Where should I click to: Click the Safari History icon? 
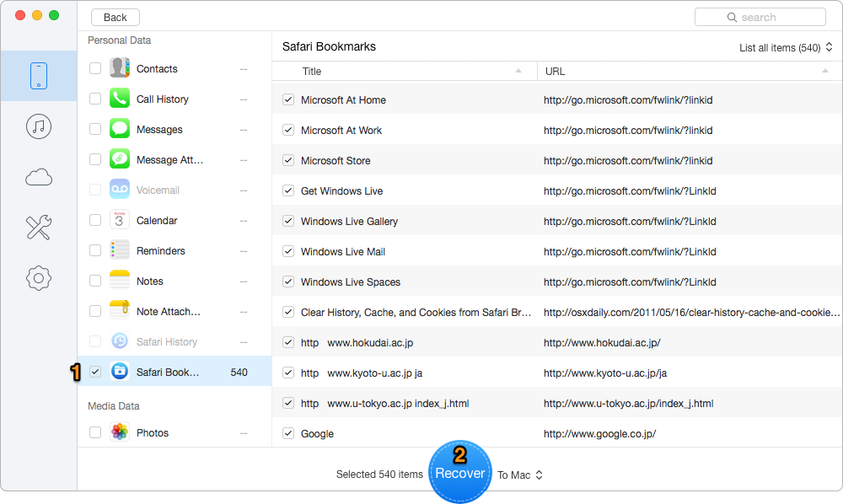point(120,341)
